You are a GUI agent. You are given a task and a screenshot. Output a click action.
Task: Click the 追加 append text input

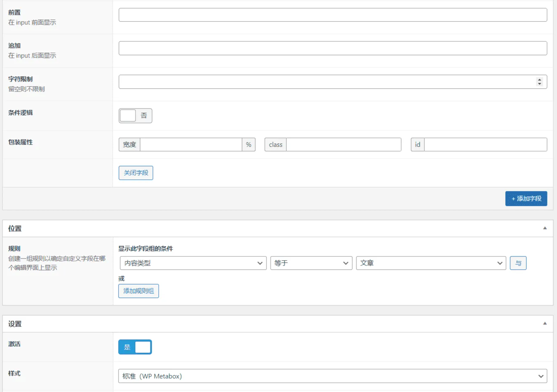[x=333, y=48]
